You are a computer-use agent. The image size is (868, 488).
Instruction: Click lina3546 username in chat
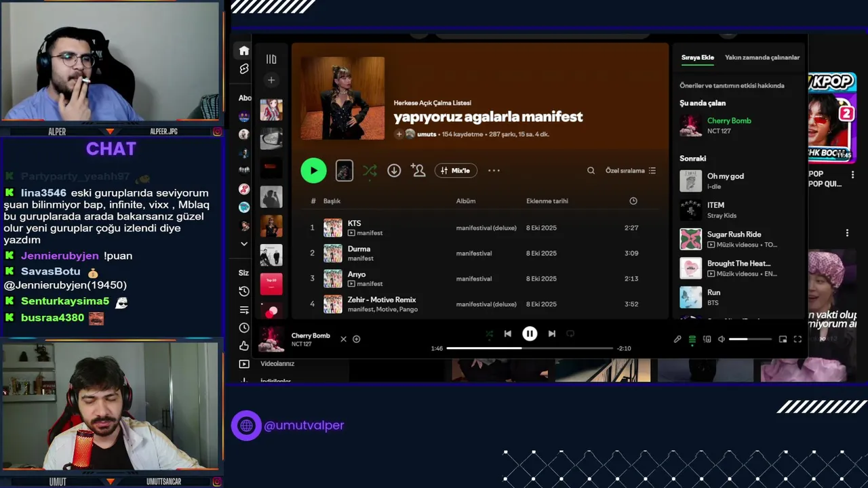click(43, 193)
